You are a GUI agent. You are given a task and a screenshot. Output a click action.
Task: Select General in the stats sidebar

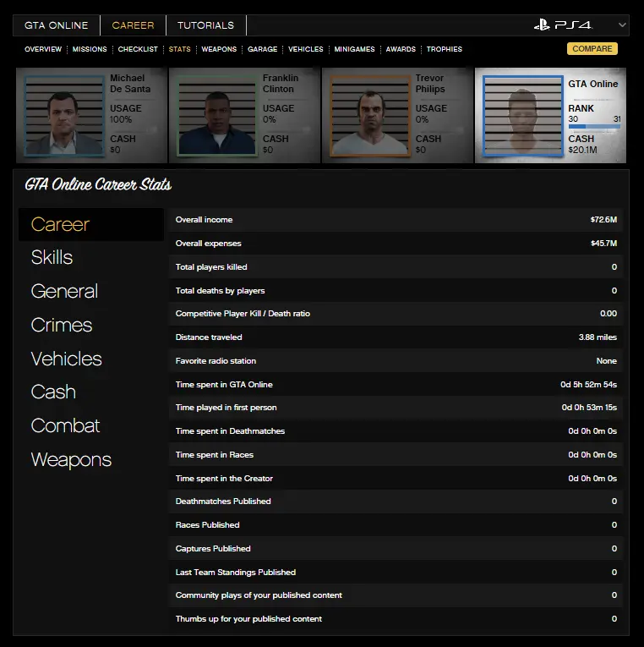click(x=64, y=291)
